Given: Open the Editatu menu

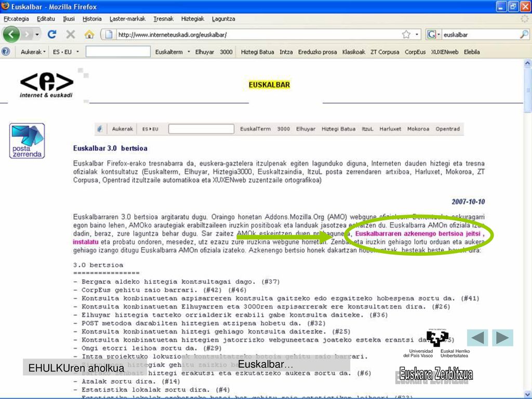Looking at the screenshot, I should point(46,19).
